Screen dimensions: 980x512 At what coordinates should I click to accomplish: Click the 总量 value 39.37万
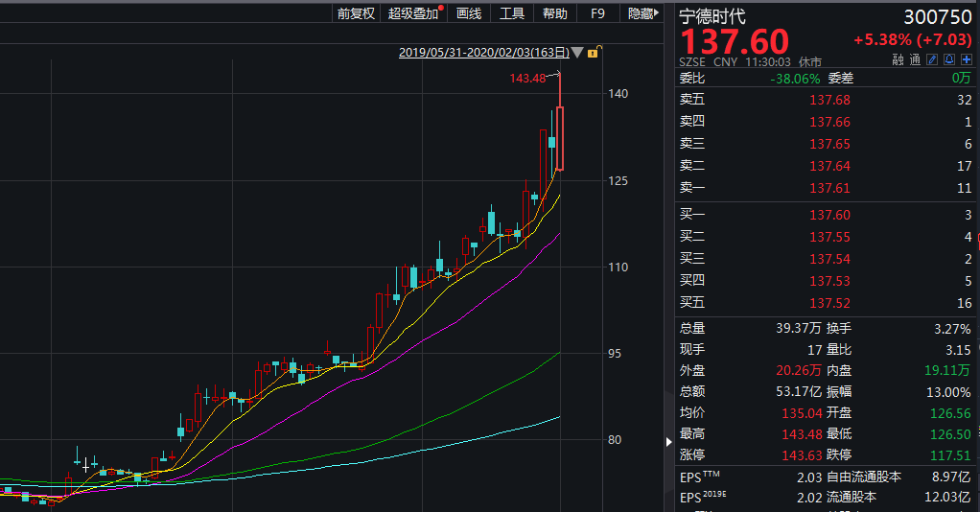tap(798, 328)
